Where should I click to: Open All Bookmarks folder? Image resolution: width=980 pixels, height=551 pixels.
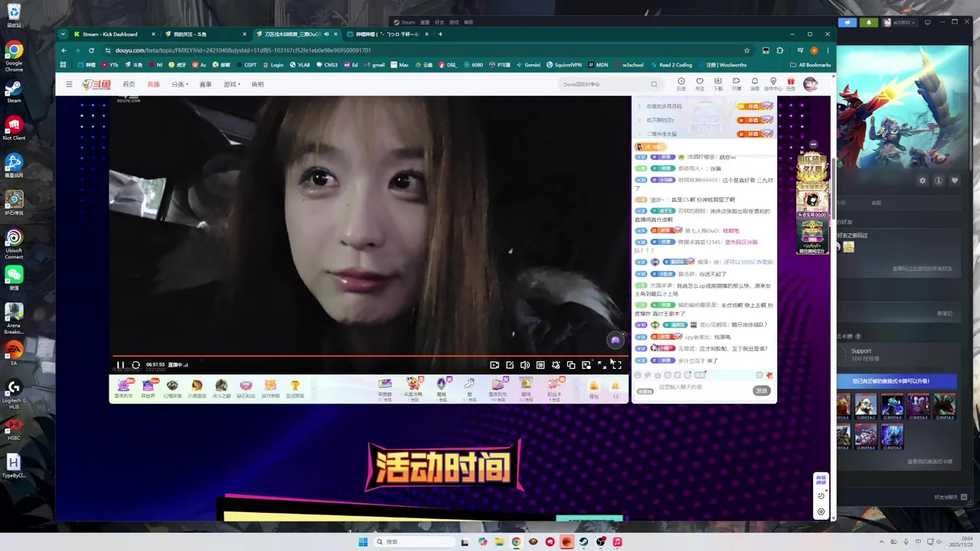[810, 65]
